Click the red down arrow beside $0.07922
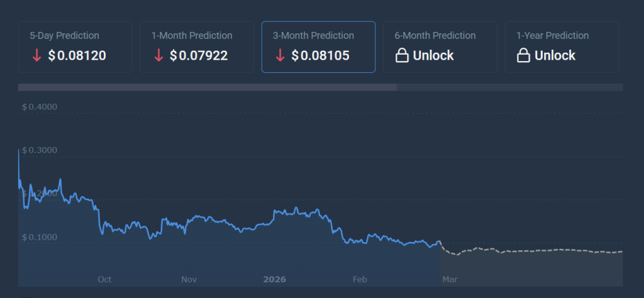Screen dimensions: 644x298 pyautogui.click(x=158, y=56)
